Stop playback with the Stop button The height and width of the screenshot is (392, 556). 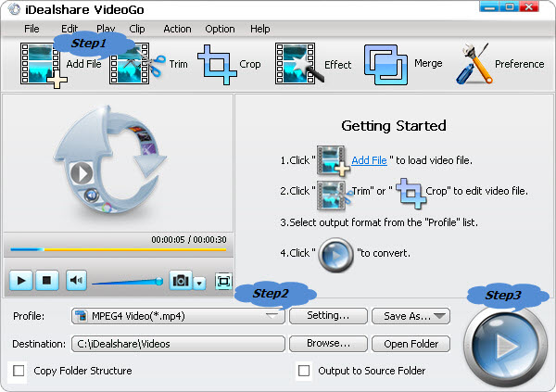coord(48,280)
